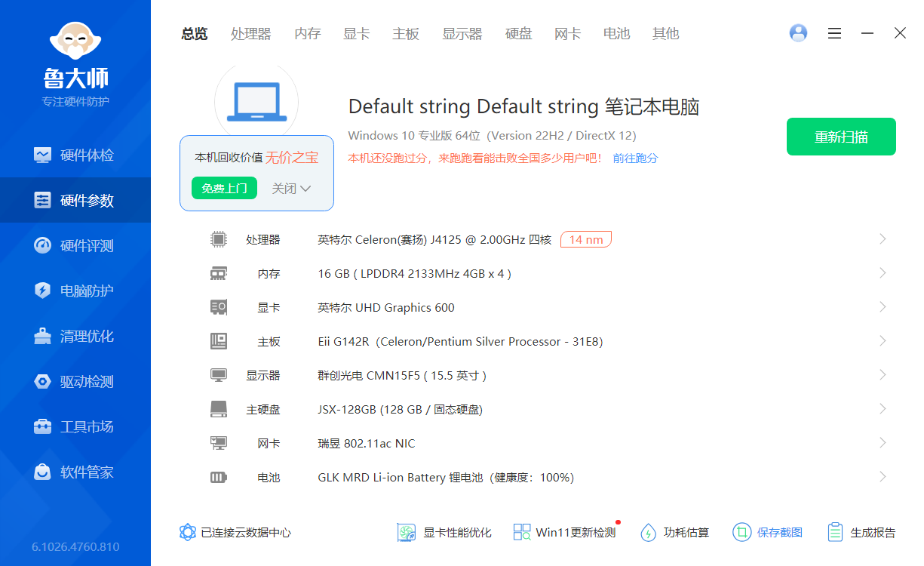This screenshot has height=566, width=924.
Task: Open 清理优化 sidebar entry
Action: (x=75, y=336)
